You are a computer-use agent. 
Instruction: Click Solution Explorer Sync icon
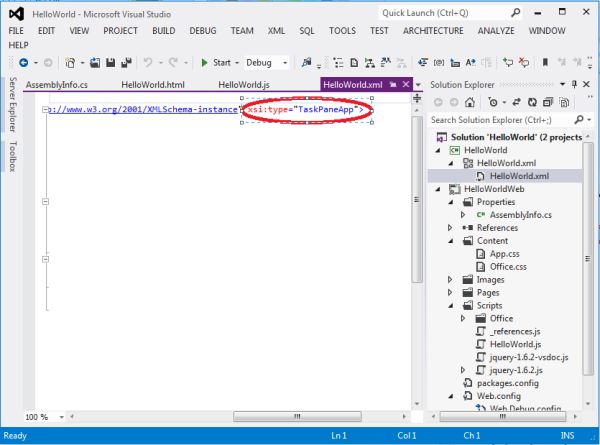click(516, 102)
